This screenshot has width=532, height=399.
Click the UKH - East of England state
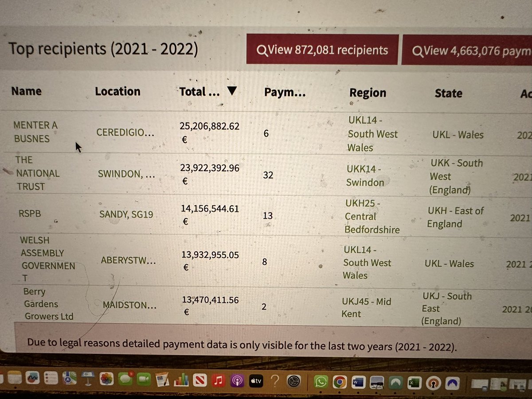(455, 217)
